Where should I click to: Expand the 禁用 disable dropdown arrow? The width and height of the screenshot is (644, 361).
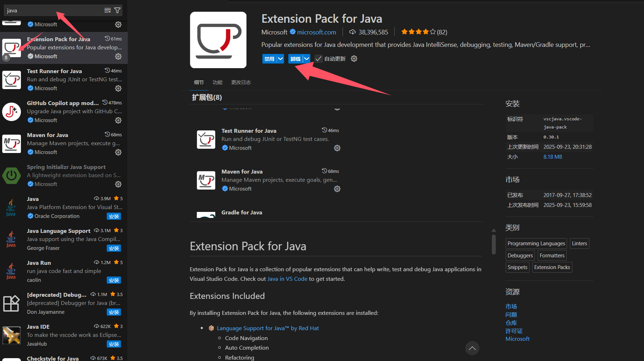pyautogui.click(x=280, y=59)
